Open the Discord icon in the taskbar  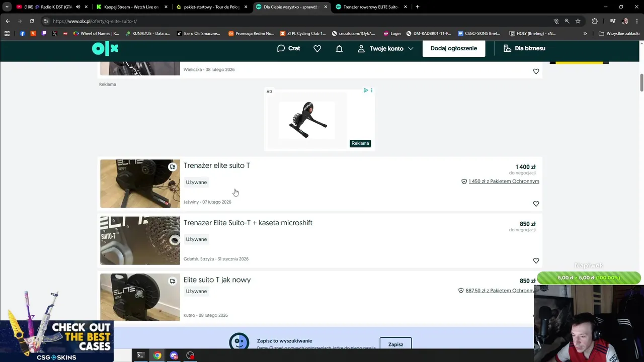(x=174, y=355)
